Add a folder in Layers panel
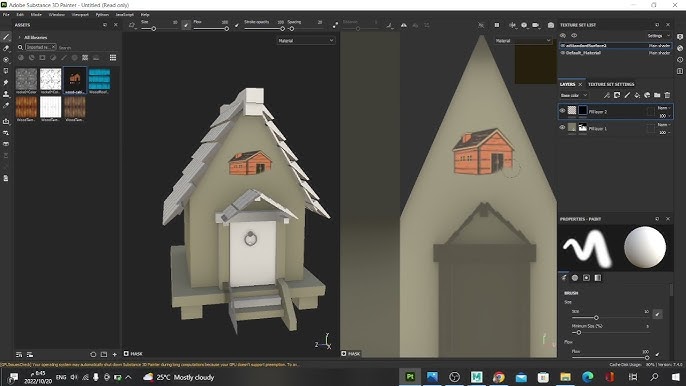This screenshot has height=386, width=686. [657, 95]
